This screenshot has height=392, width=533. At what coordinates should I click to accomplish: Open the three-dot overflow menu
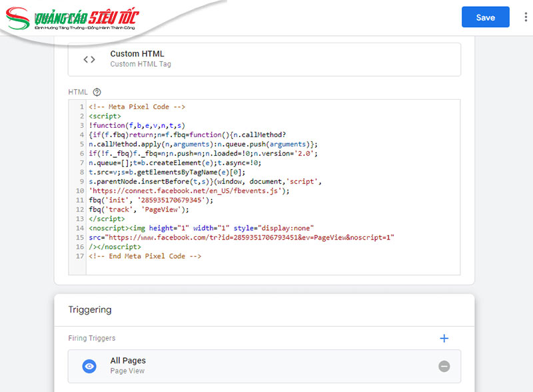(526, 17)
